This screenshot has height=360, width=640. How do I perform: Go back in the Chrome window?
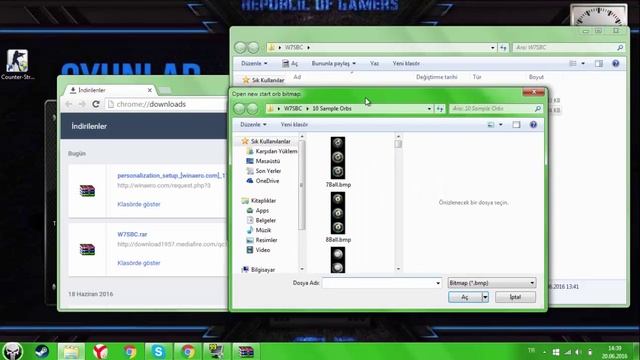(69, 104)
